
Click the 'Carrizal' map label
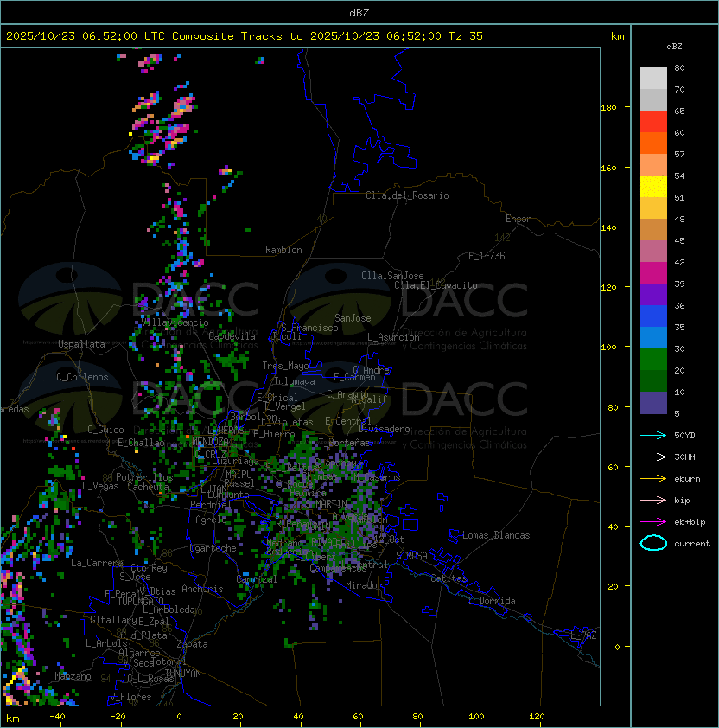click(257, 579)
